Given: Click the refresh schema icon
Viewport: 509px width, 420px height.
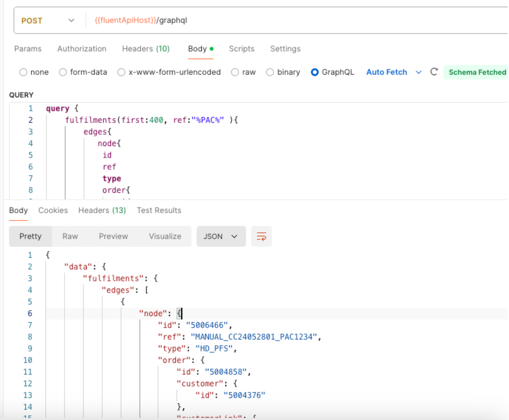Looking at the screenshot, I should (434, 72).
